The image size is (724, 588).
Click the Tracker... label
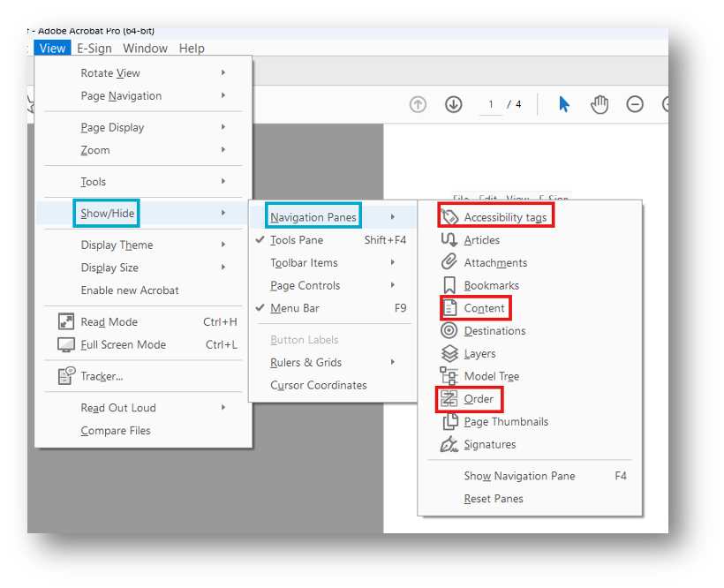pyautogui.click(x=102, y=376)
